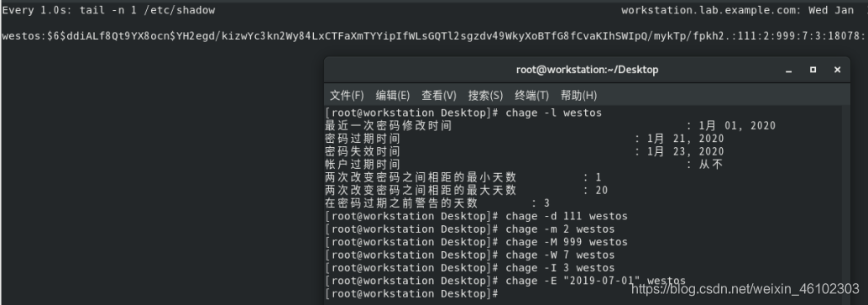Click the root@workstation:~/Desktop title bar
Screen dimensions: 868x305
[587, 70]
